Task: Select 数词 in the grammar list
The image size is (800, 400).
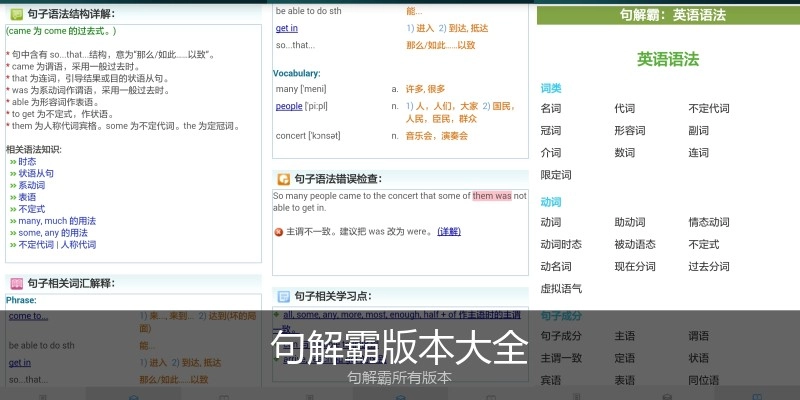Action: (624, 153)
